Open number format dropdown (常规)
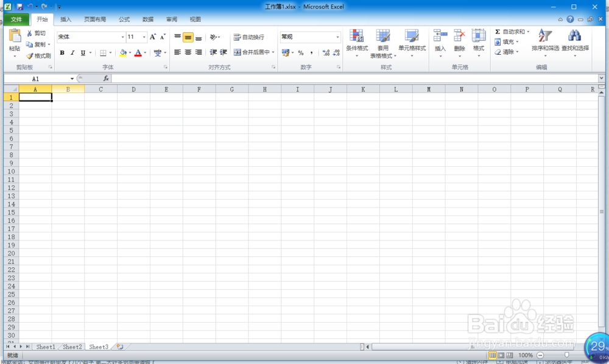The width and height of the screenshot is (609, 364). pos(337,37)
